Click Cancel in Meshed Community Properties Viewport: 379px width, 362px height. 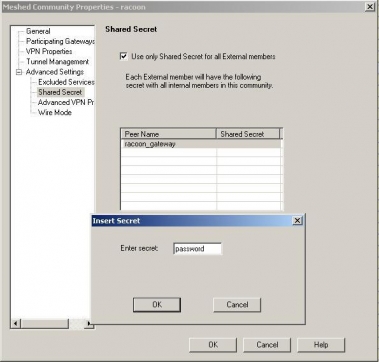point(267,345)
